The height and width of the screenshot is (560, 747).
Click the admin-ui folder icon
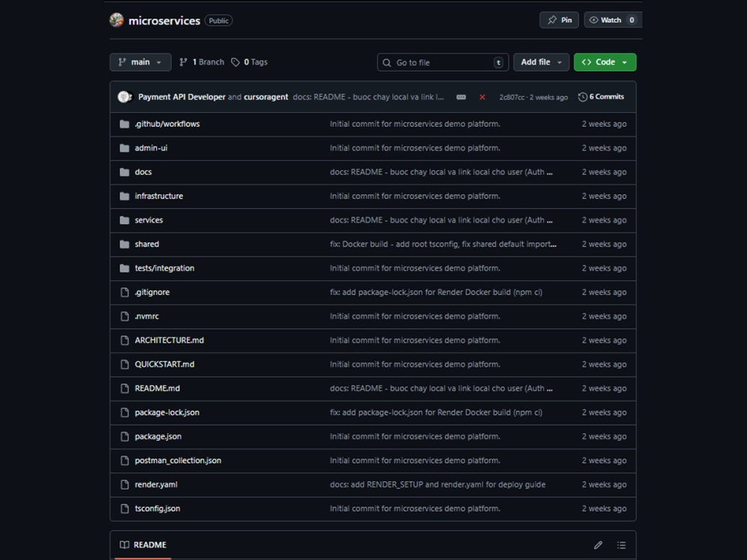point(124,148)
